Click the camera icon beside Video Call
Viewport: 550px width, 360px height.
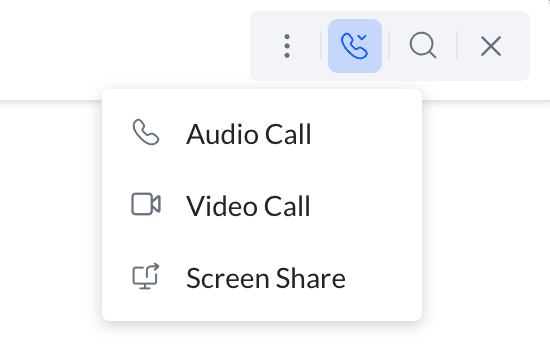146,204
